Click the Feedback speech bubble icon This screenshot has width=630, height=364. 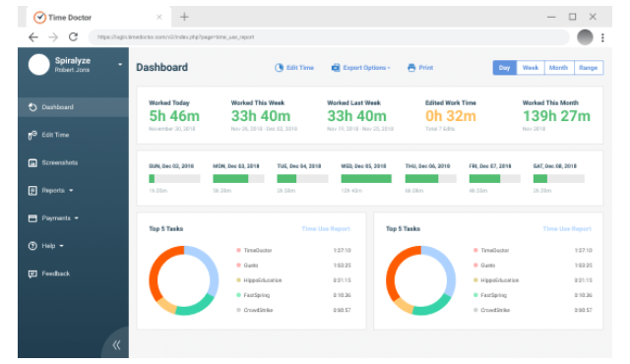(x=32, y=274)
